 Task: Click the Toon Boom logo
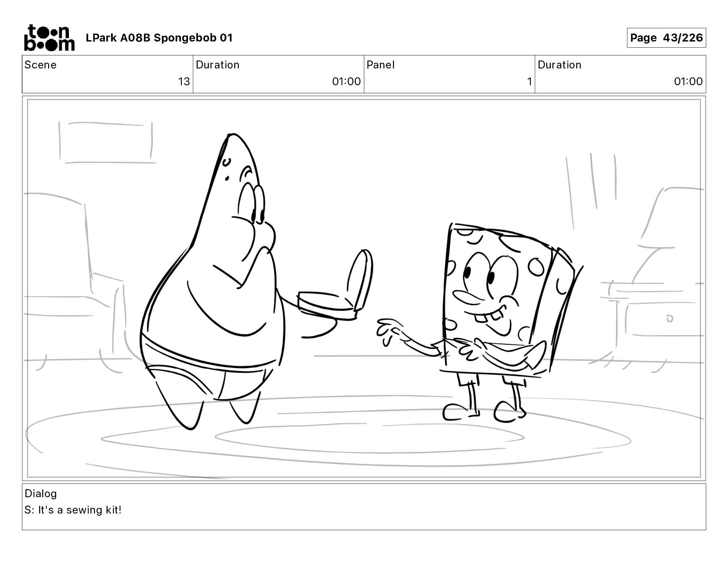49,38
